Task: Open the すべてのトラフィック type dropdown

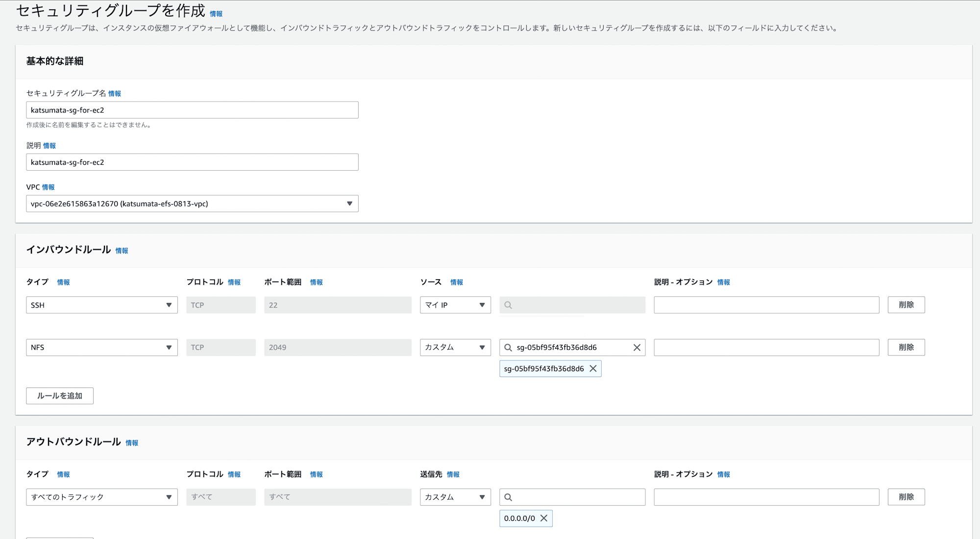Action: click(x=102, y=497)
